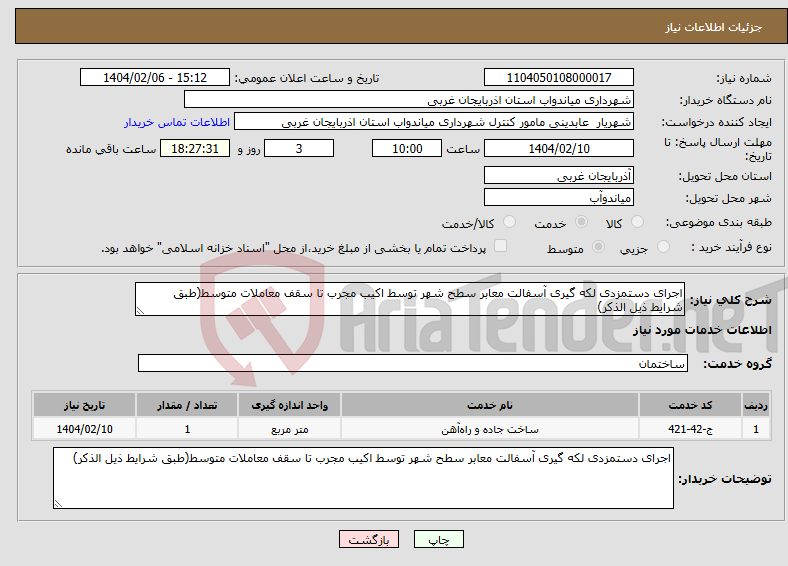Click the service group field ساختمان
Image resolution: width=788 pixels, height=566 pixels.
[x=413, y=363]
